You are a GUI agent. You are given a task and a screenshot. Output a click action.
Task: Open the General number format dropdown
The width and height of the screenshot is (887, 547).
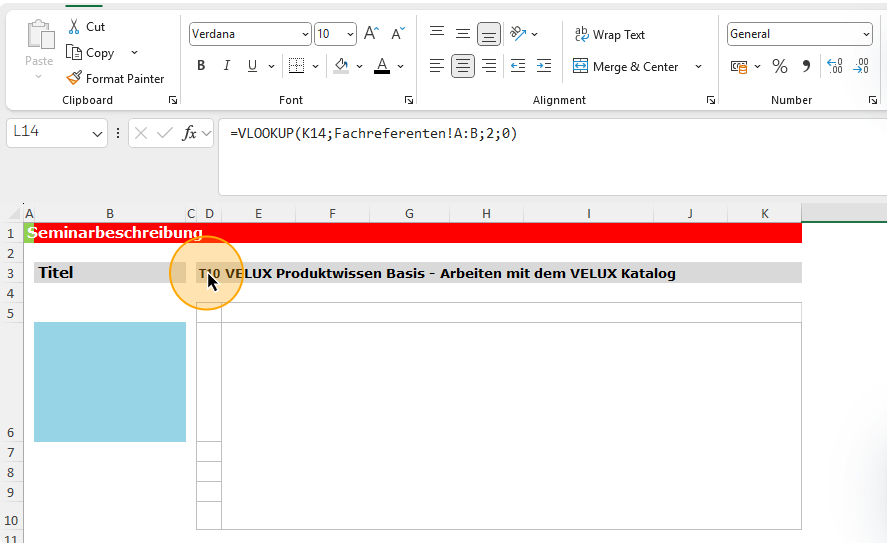pyautogui.click(x=866, y=35)
